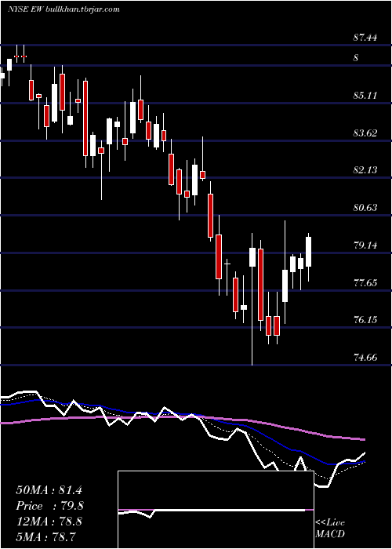Click the 79.14 price level label
This screenshot has width=392, height=549.
click(365, 245)
